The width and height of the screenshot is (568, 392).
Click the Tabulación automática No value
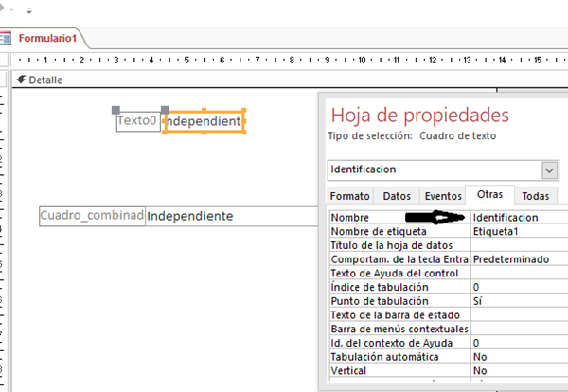point(517,356)
